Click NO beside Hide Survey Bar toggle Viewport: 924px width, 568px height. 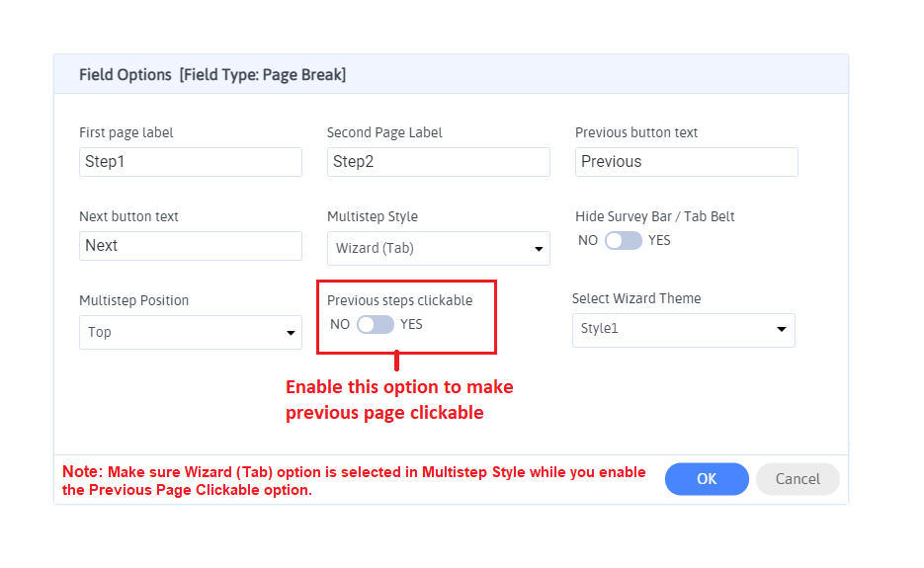tap(588, 240)
